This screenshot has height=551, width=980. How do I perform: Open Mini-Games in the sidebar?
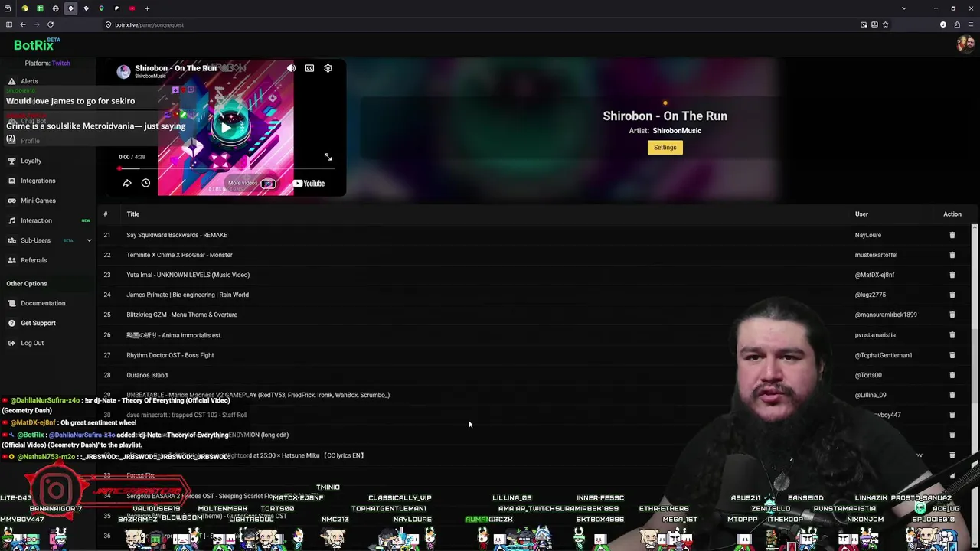(x=38, y=201)
